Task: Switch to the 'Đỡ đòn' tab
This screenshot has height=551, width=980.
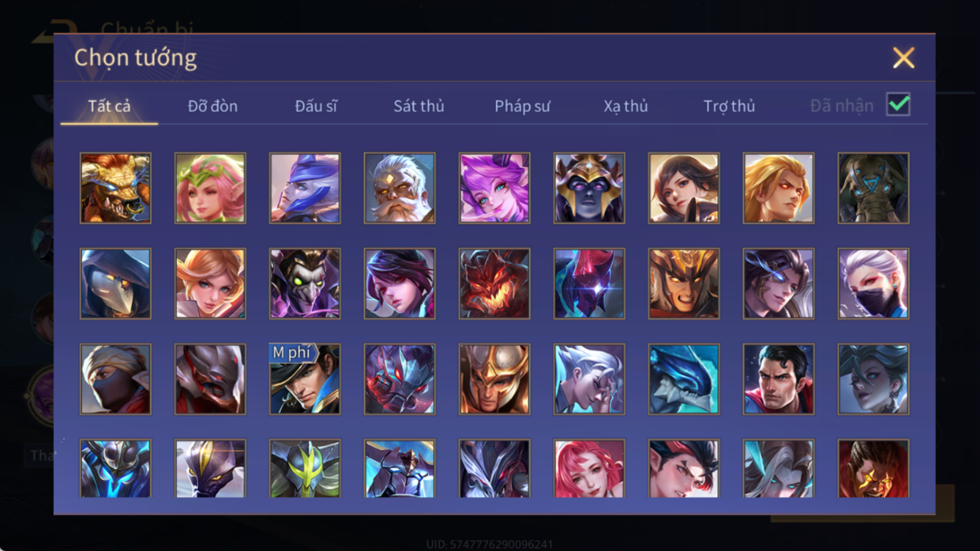Action: coord(213,106)
